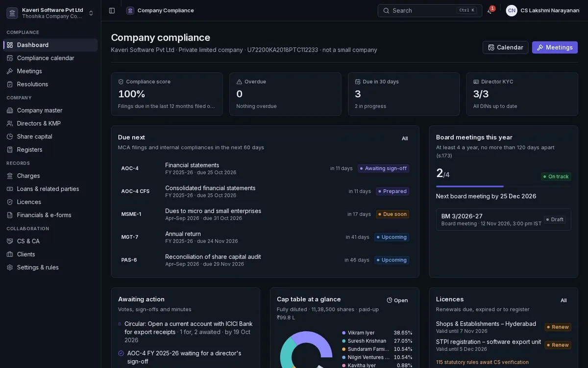This screenshot has height=368, width=588.
Task: Click Vikram Iyer purple legend dot
Action: pos(344,333)
